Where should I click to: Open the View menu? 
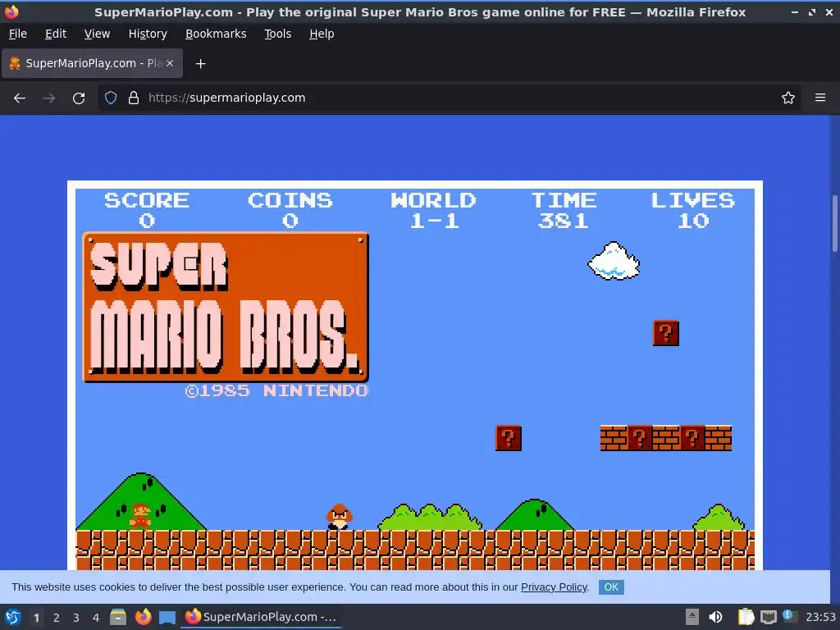97,34
